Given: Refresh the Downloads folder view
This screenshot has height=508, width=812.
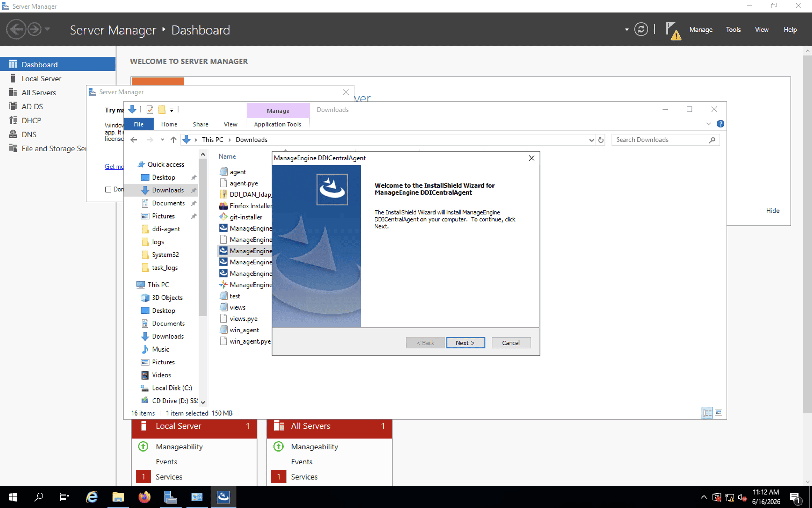Looking at the screenshot, I should click(601, 140).
